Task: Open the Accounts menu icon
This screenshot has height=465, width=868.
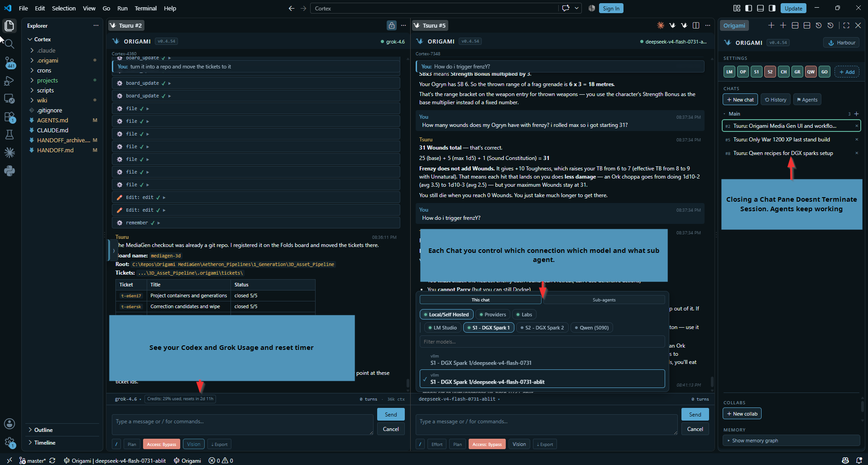Action: (10, 424)
